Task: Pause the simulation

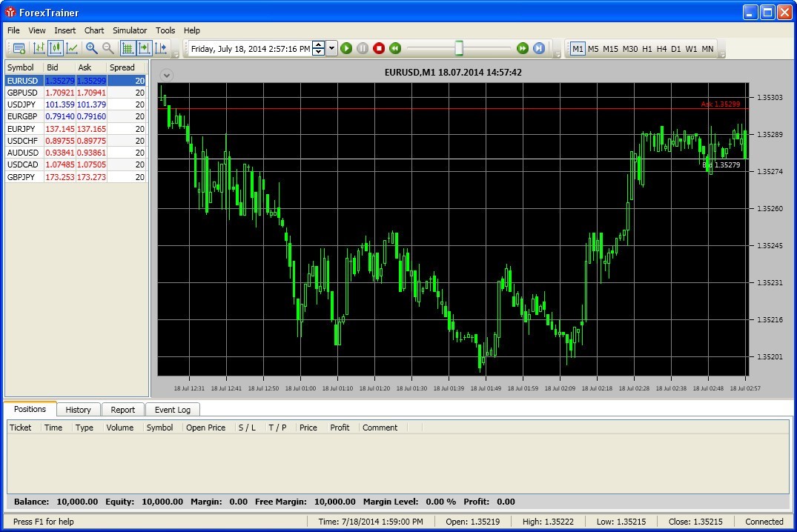Action: point(363,49)
